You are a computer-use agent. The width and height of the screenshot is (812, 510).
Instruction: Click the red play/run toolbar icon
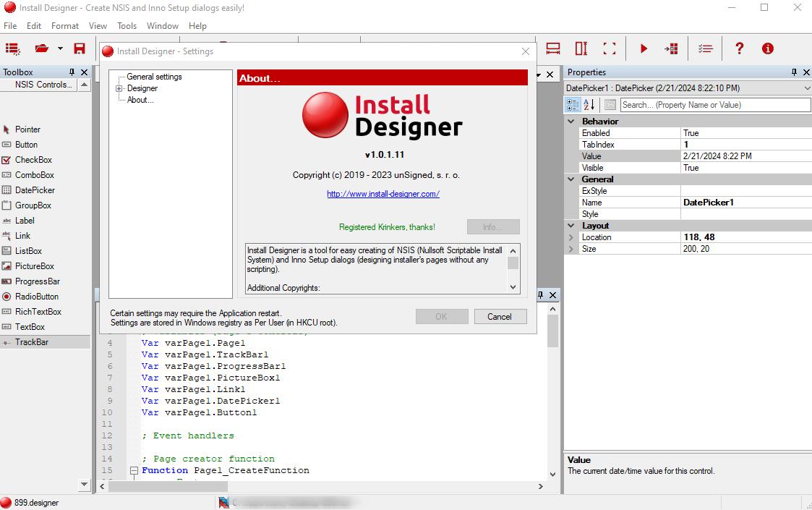644,48
